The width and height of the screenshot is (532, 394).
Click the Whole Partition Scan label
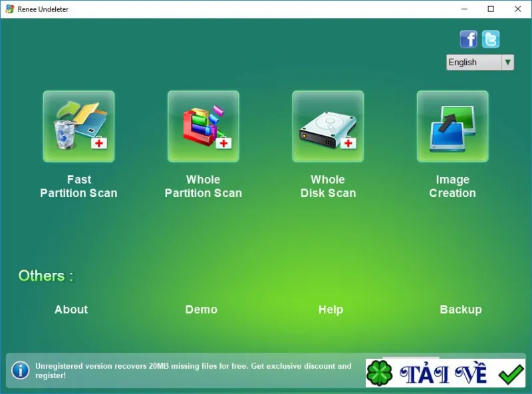203,186
